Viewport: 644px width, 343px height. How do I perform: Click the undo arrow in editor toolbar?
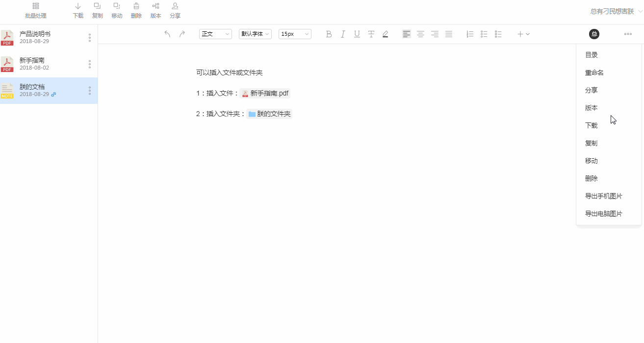(x=167, y=34)
